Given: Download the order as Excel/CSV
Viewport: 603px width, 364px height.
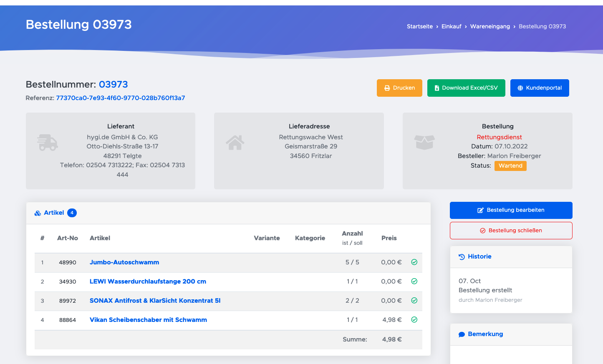Looking at the screenshot, I should tap(466, 88).
